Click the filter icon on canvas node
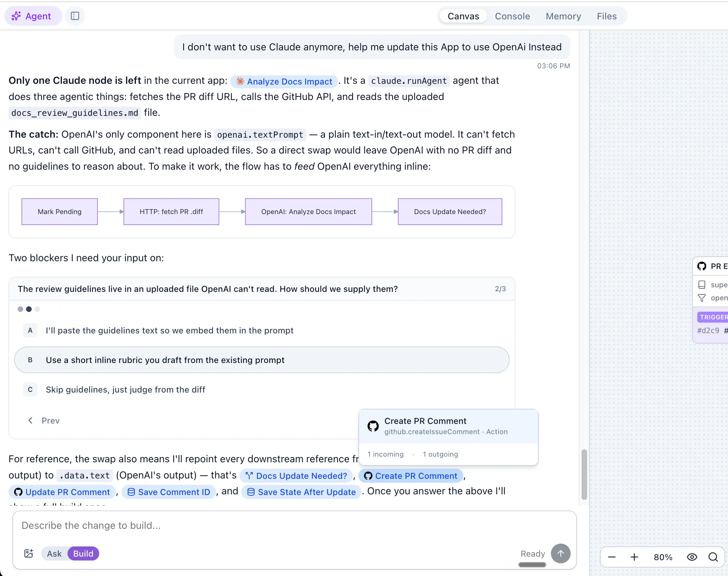The width and height of the screenshot is (728, 576). click(x=702, y=298)
